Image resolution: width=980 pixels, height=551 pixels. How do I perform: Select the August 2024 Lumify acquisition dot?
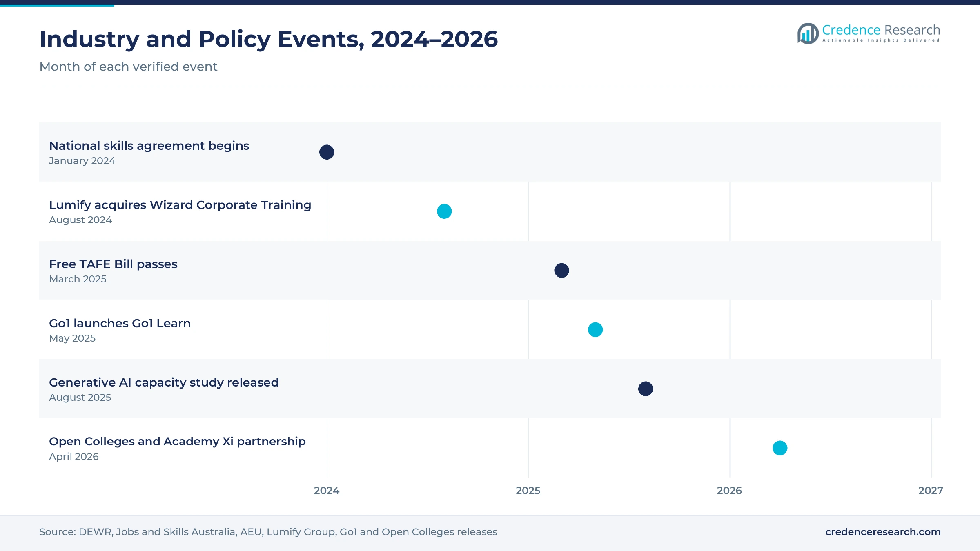[x=444, y=211]
